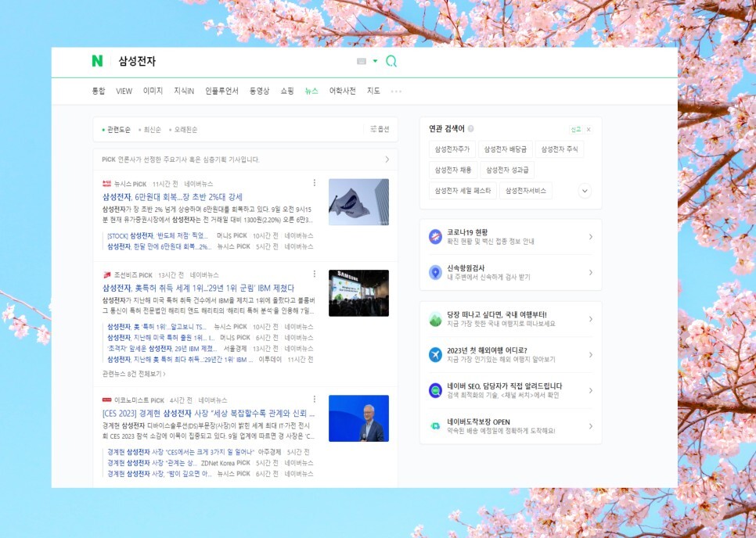Click the 신고 report button

(x=576, y=129)
